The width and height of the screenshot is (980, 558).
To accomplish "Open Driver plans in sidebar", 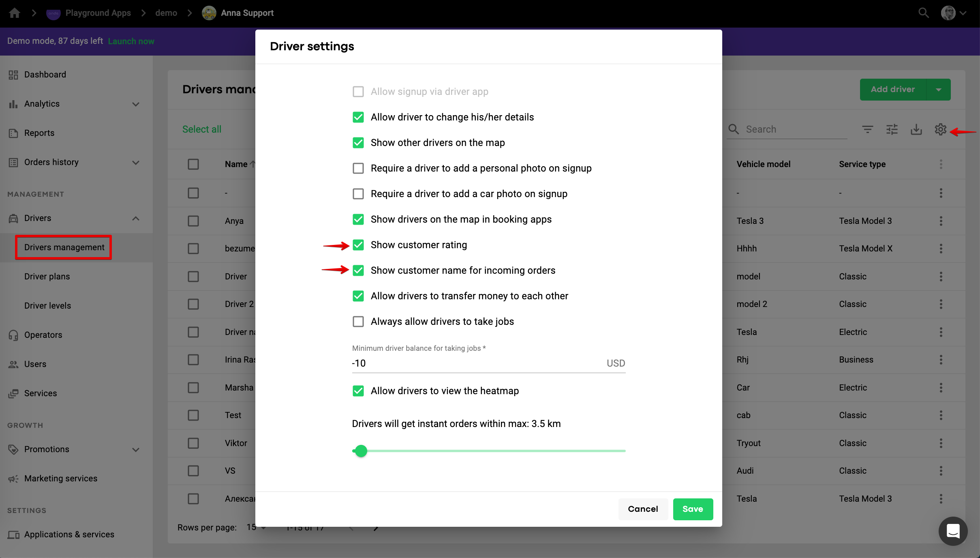I will [x=47, y=277].
